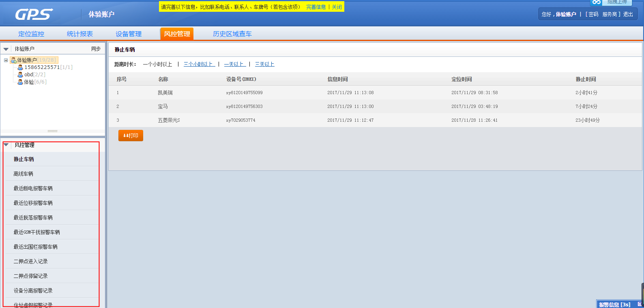Collapse the 体验账户 panel header arrow
The height and width of the screenshot is (308, 644).
(6, 49)
